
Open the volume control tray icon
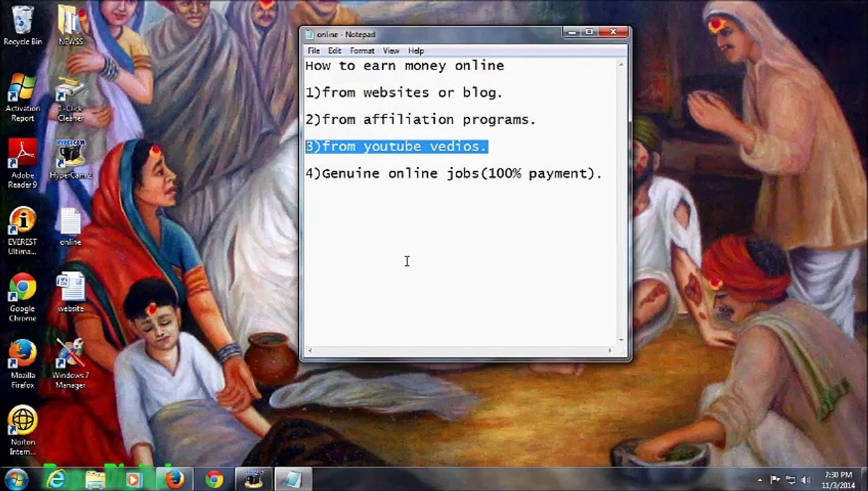[806, 480]
